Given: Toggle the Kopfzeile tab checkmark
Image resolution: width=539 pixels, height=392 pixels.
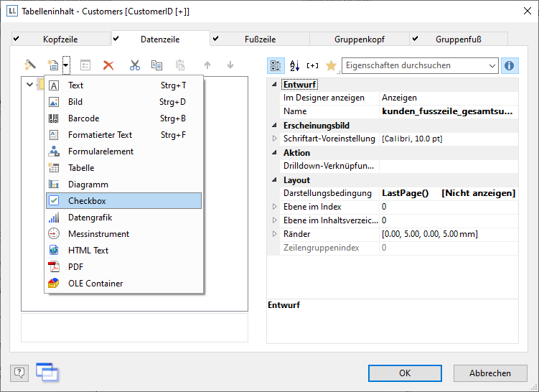Looking at the screenshot, I should 17,39.
